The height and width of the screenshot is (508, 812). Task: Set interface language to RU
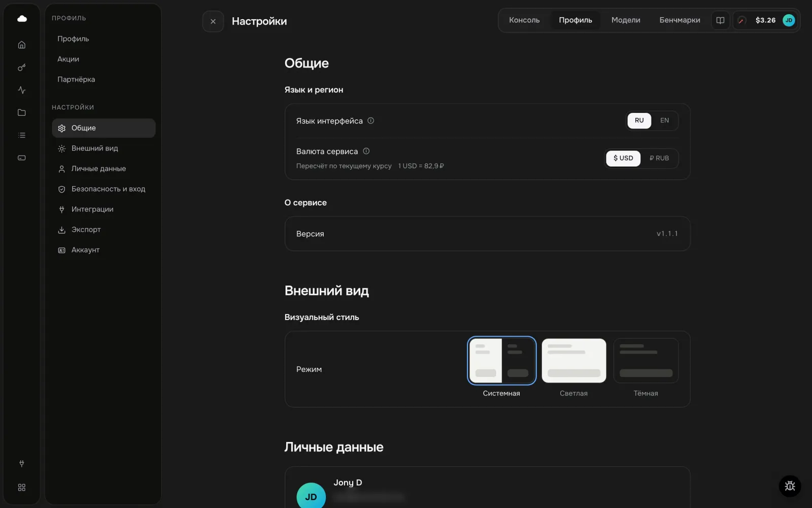639,120
